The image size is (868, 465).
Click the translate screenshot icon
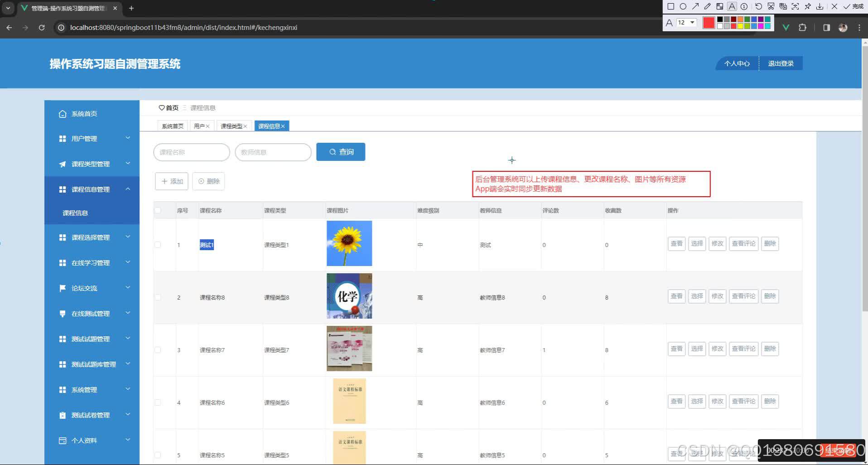point(783,6)
